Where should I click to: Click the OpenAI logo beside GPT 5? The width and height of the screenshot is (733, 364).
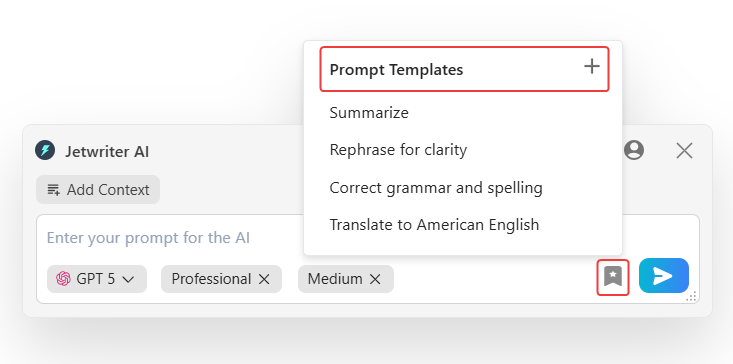(x=63, y=279)
